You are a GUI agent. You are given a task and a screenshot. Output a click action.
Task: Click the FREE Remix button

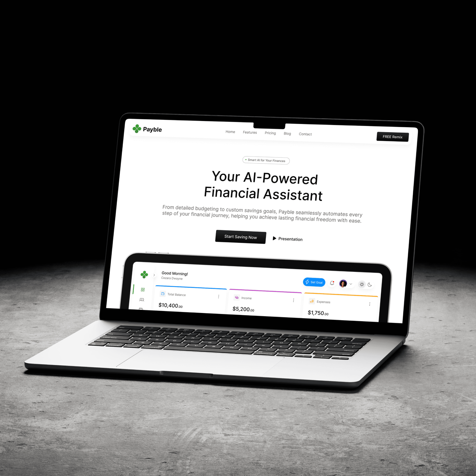[x=392, y=137]
